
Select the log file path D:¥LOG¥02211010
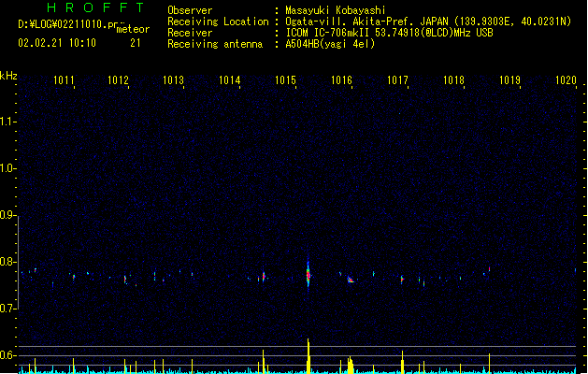point(67,24)
